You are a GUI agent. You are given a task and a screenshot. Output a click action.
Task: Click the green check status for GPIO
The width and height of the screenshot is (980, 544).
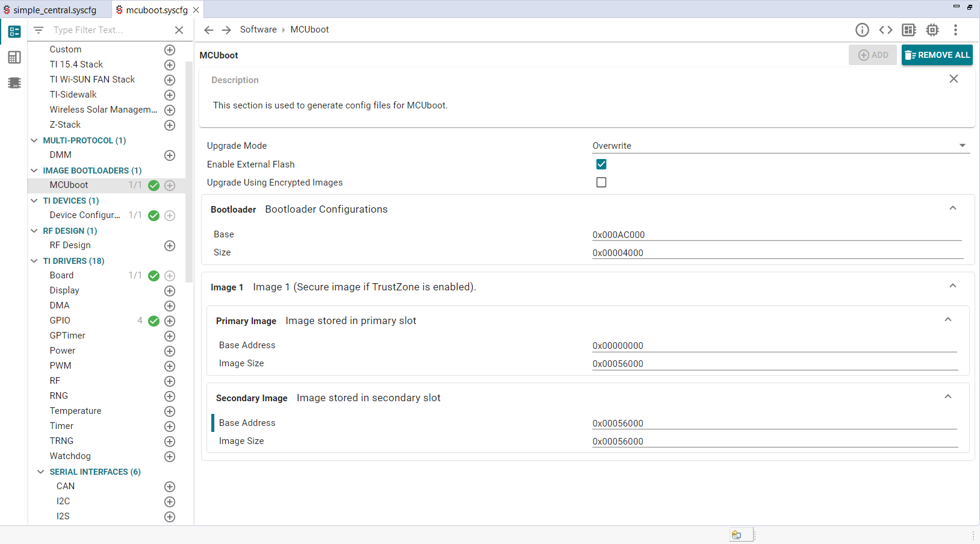click(x=154, y=321)
